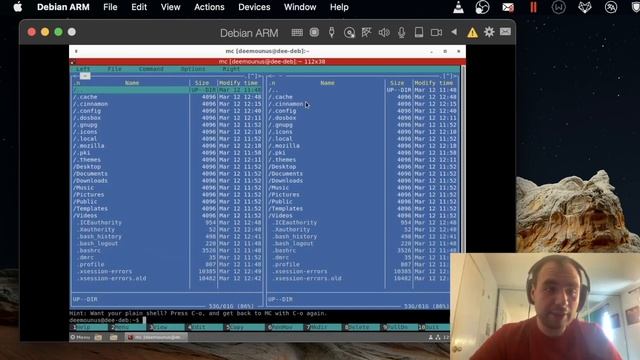The image size is (640, 360).
Task: Click the 4 Edit function key button
Action: (x=206, y=327)
